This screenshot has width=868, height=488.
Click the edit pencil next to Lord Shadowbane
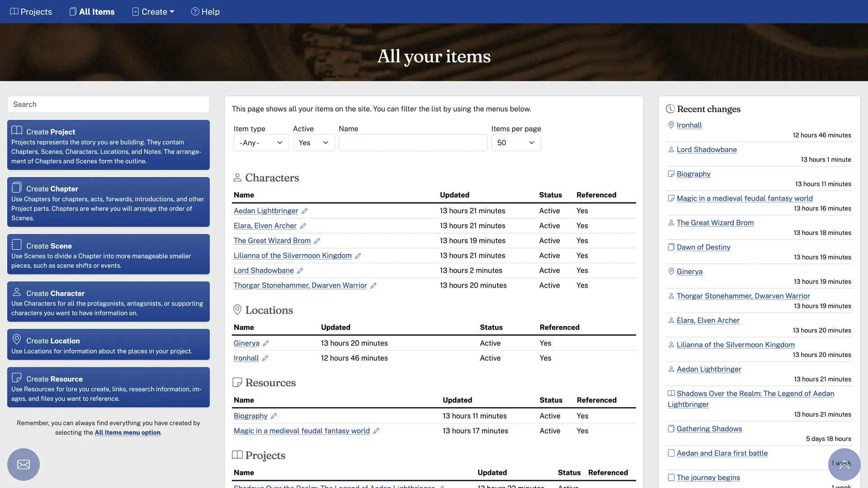coord(300,271)
